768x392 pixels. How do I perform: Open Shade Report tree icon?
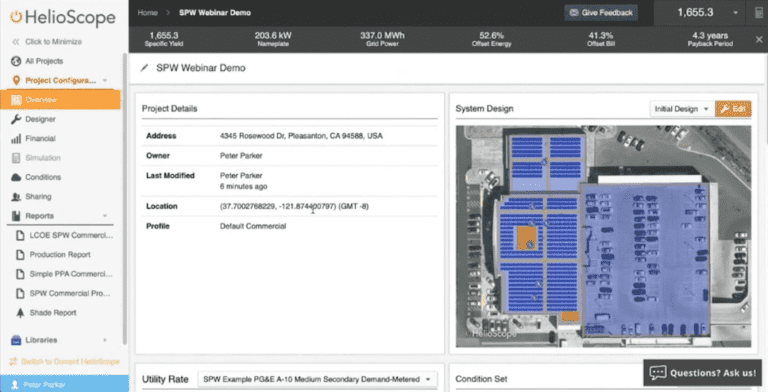pos(20,313)
